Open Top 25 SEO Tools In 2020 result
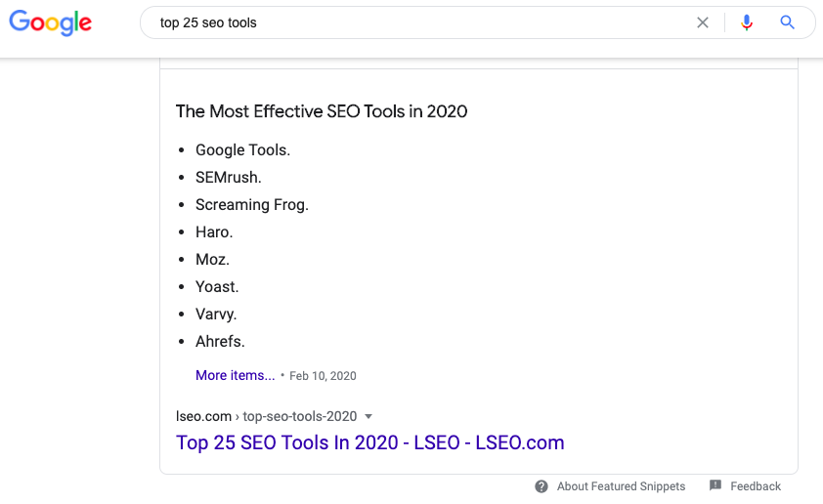The height and width of the screenshot is (504, 823). click(370, 442)
